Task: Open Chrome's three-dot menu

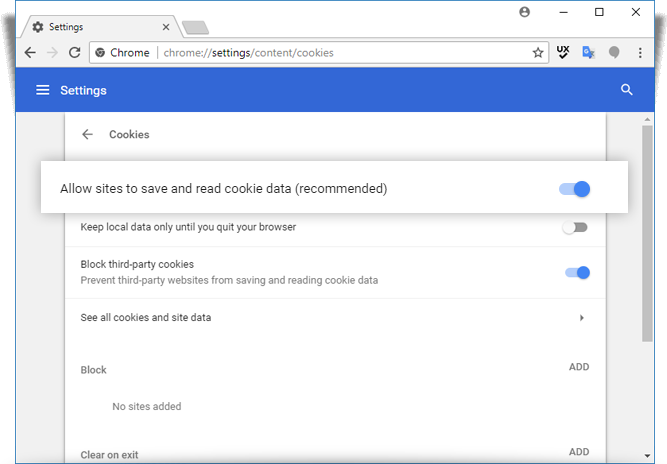Action: [640, 53]
